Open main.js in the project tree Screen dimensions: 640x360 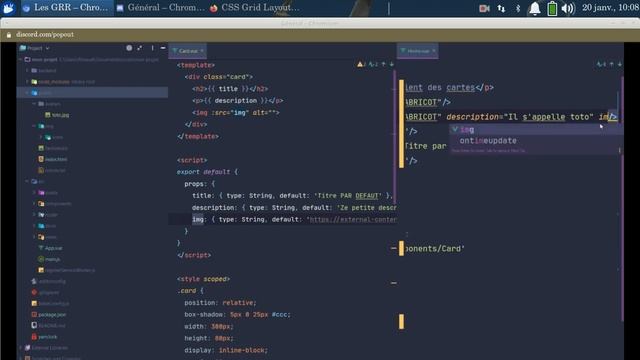point(49,259)
